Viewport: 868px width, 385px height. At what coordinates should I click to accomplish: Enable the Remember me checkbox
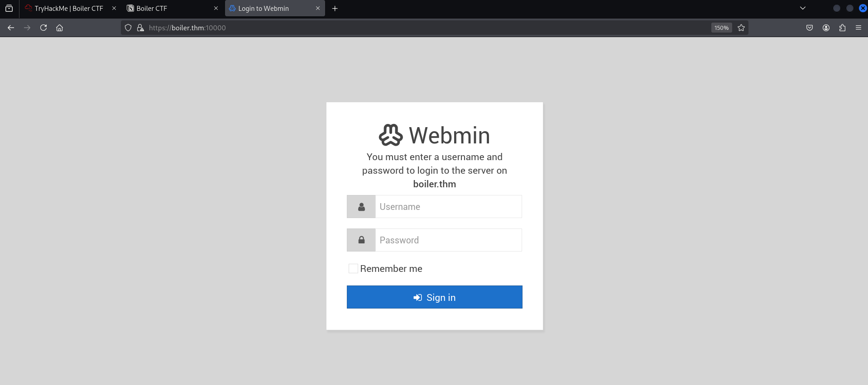coord(353,269)
